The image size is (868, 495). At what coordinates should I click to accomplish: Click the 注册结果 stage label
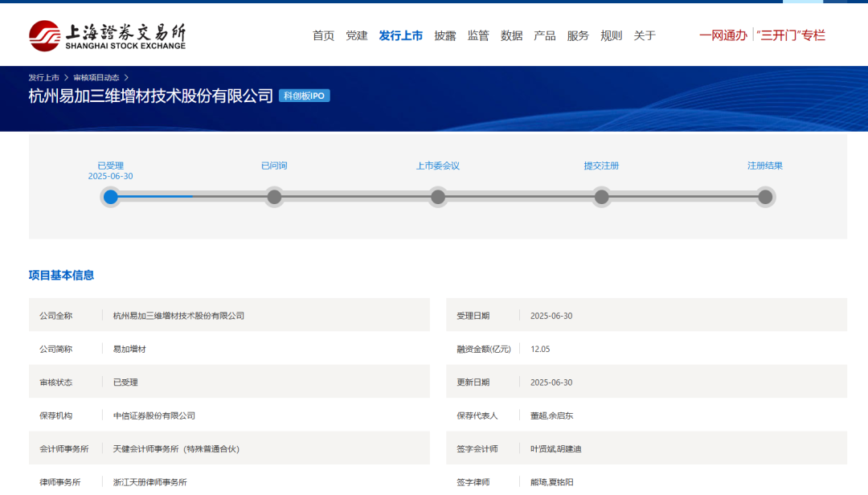765,166
